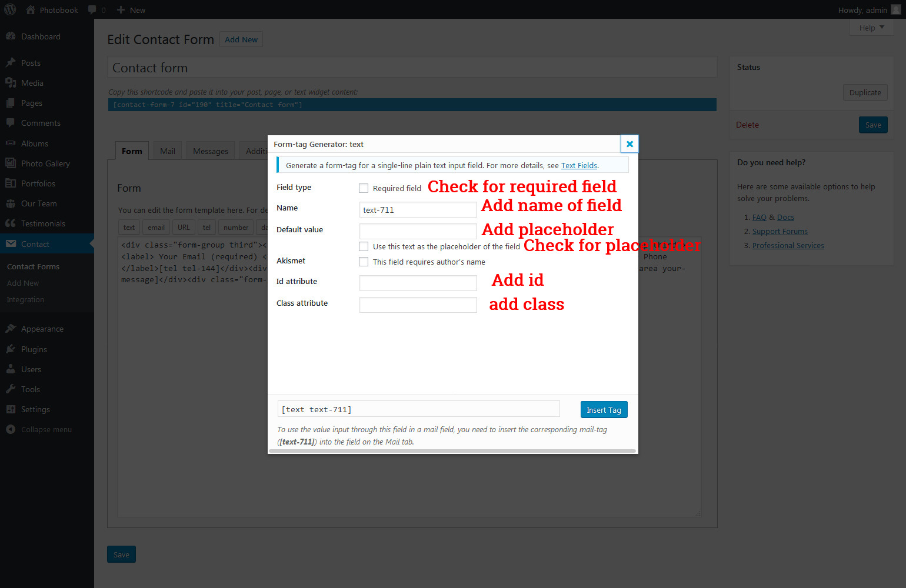Switch to the Mail tab
This screenshot has height=588, width=906.
(168, 151)
